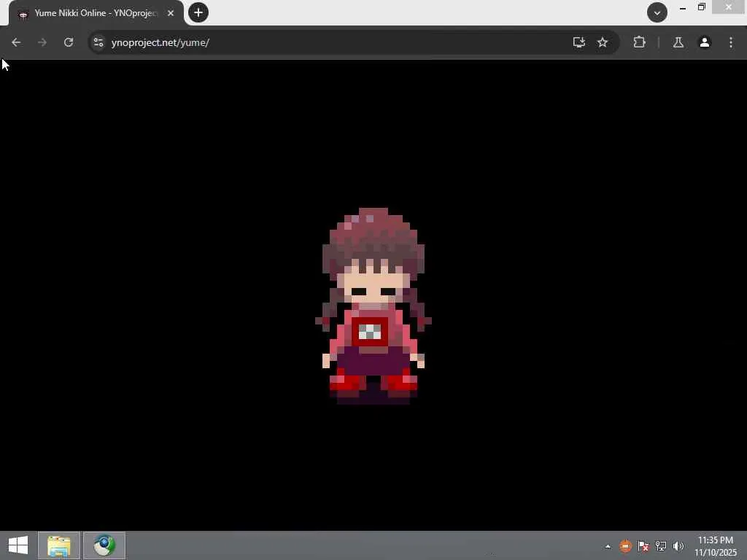Open Chrome's three-dot menu

pos(731,42)
